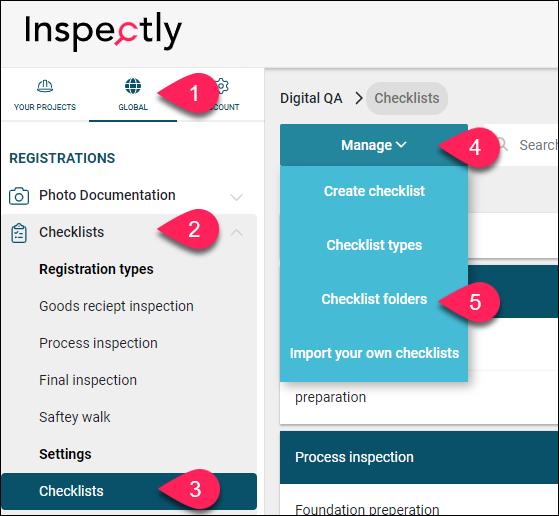Open Final inspection in sidebar

[88, 380]
